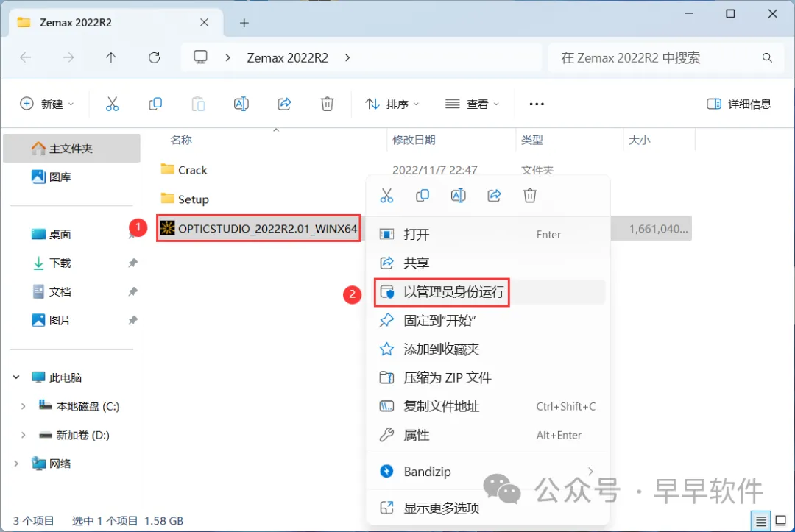Click the Share icon atop the context menu
The height and width of the screenshot is (532, 795).
coord(495,196)
